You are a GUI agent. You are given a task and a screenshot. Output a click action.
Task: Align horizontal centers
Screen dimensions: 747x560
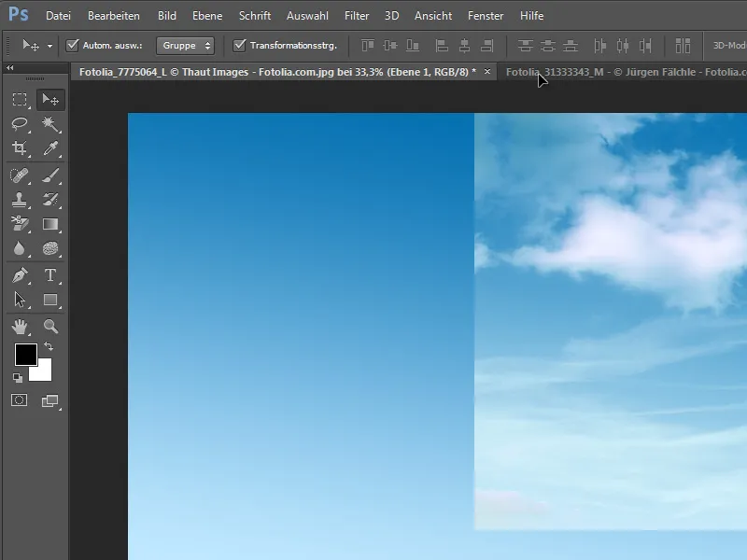[464, 46]
